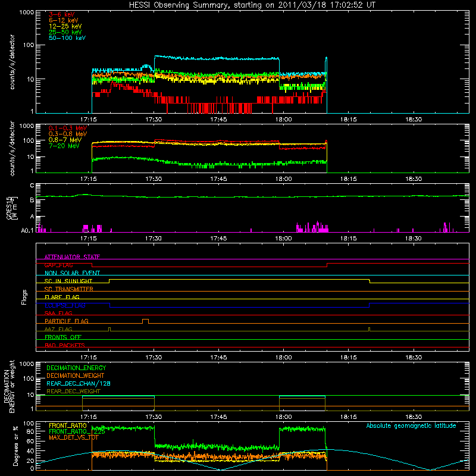Screen dimensions: 476x476
Task: Click the DECIMATION ENERGY or weight axis label
Action: tap(9, 386)
